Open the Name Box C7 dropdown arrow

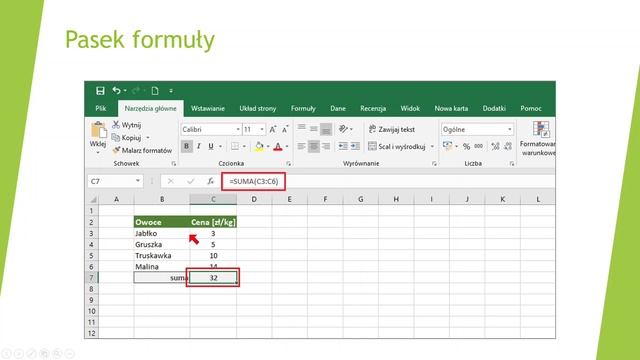point(138,181)
